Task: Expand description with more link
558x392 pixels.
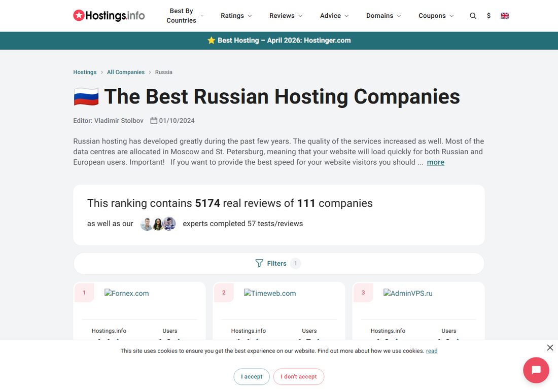Action: point(436,162)
